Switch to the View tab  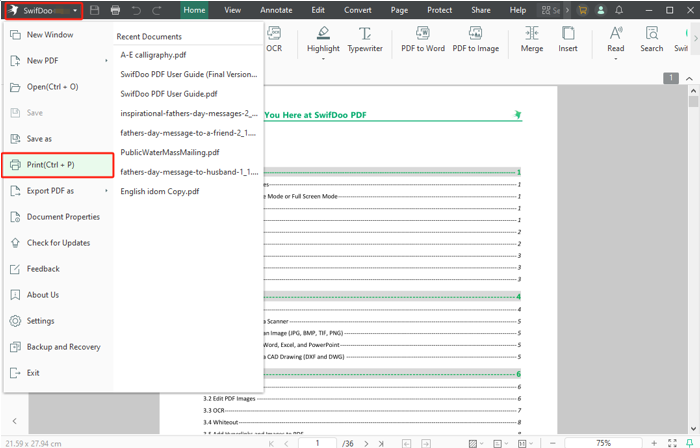(232, 10)
